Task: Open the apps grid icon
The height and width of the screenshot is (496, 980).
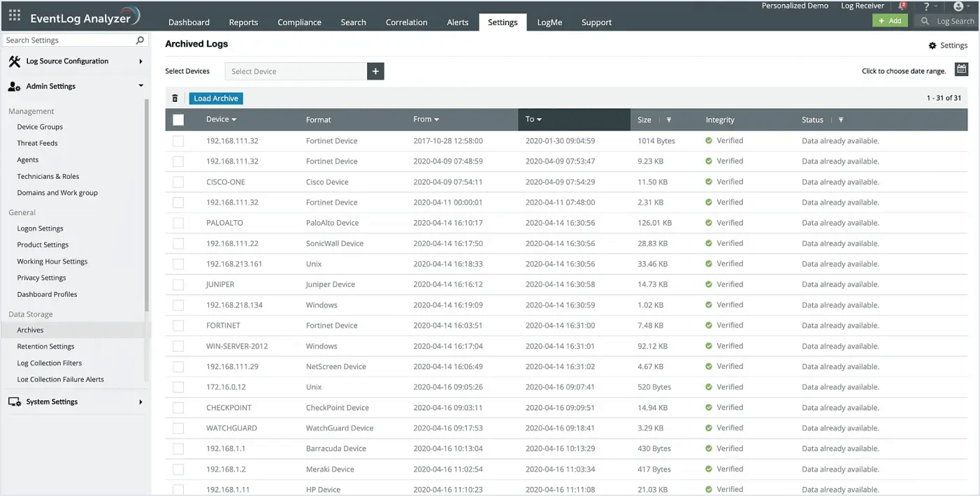Action: (14, 15)
